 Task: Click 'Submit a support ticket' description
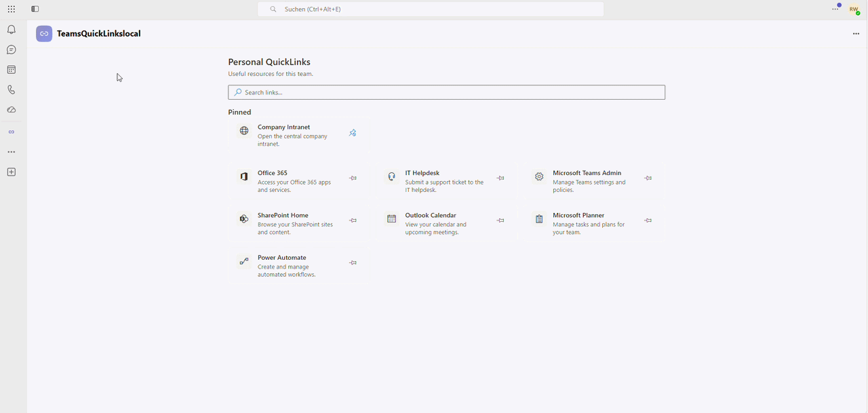coord(444,186)
